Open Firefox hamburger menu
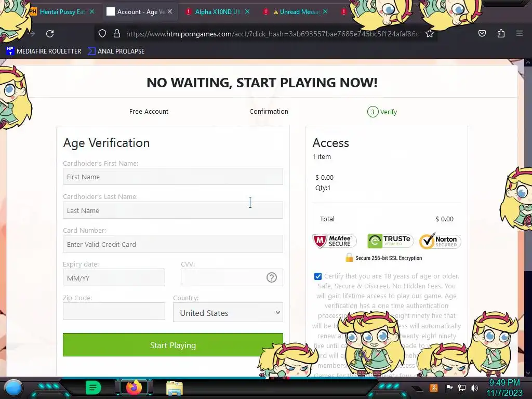This screenshot has height=399, width=532. (520, 33)
